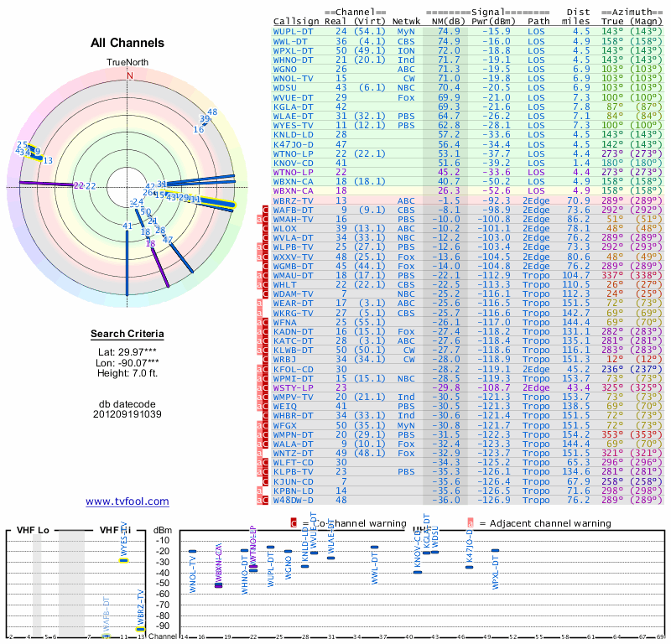Click the 2Edge path in the KFOL-CD row

coord(536,369)
